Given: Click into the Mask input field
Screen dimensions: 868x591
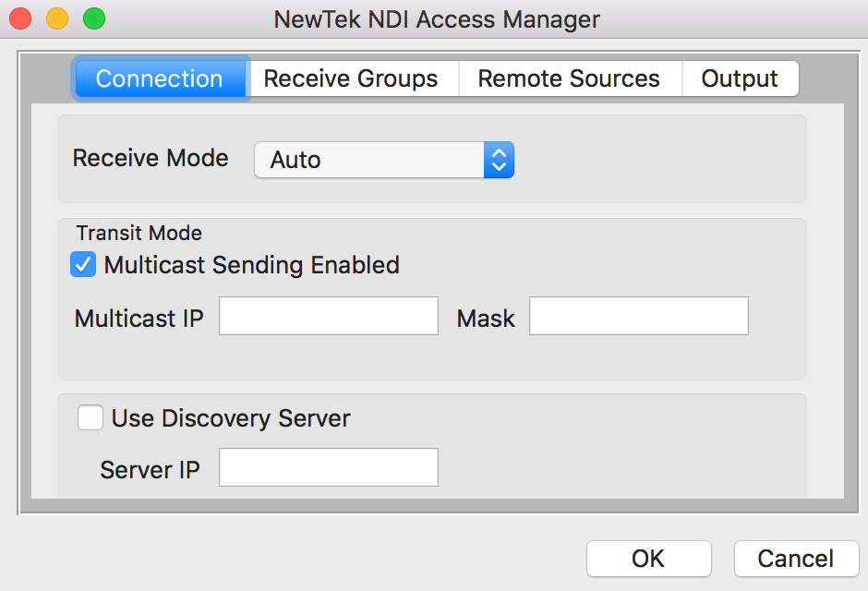Looking at the screenshot, I should click(x=638, y=316).
